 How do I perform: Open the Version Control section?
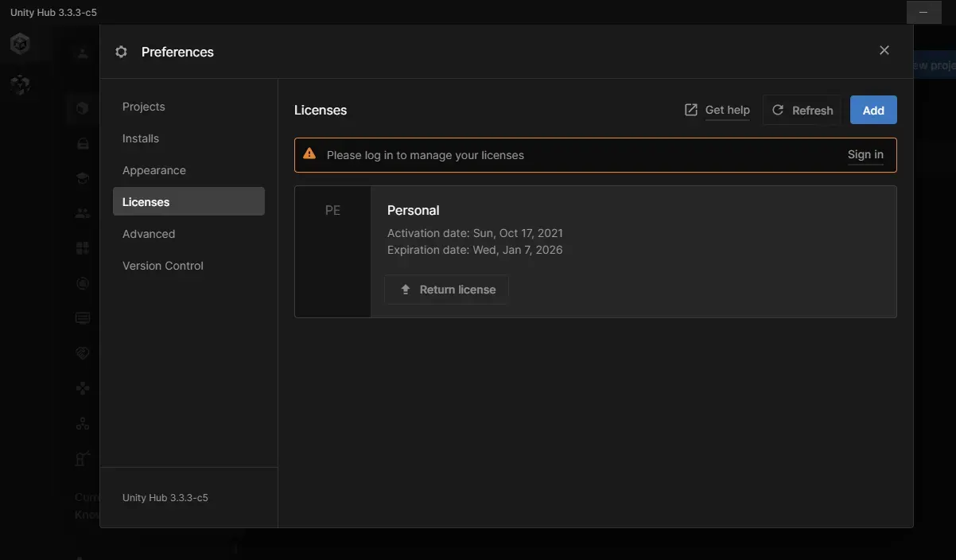click(x=188, y=266)
